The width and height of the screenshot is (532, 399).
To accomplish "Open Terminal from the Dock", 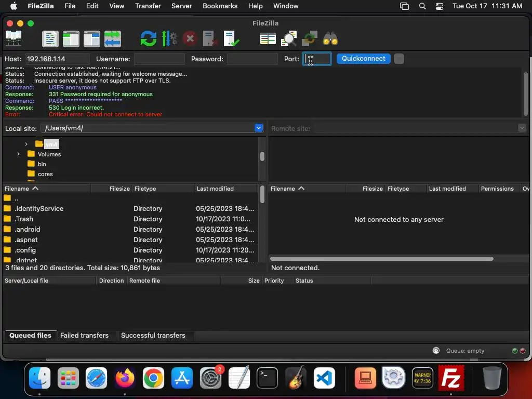I will click(268, 378).
